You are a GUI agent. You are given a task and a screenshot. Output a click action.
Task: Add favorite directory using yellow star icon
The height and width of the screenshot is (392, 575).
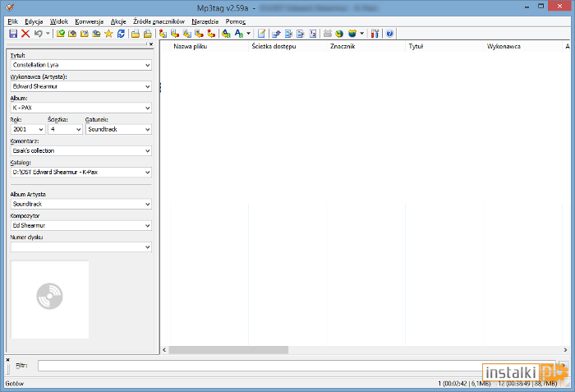[108, 34]
